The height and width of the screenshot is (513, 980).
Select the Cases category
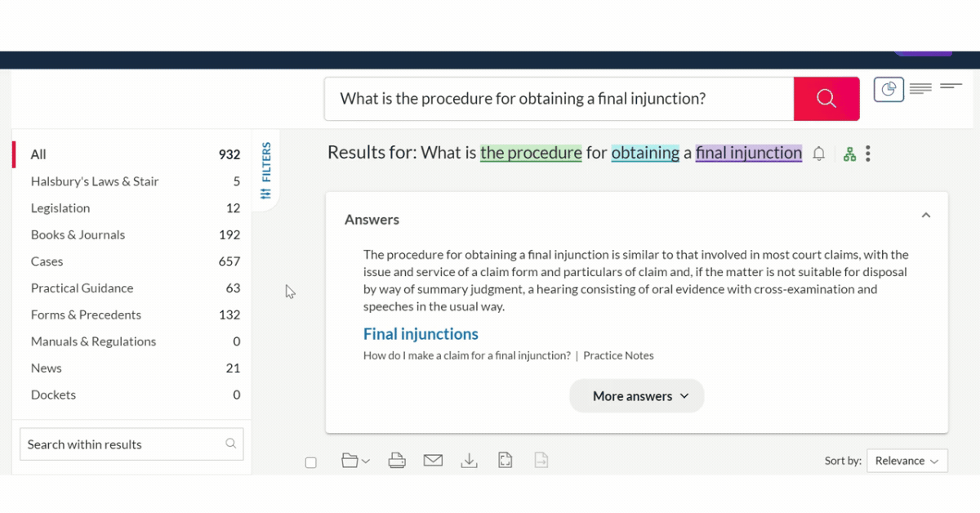(47, 261)
